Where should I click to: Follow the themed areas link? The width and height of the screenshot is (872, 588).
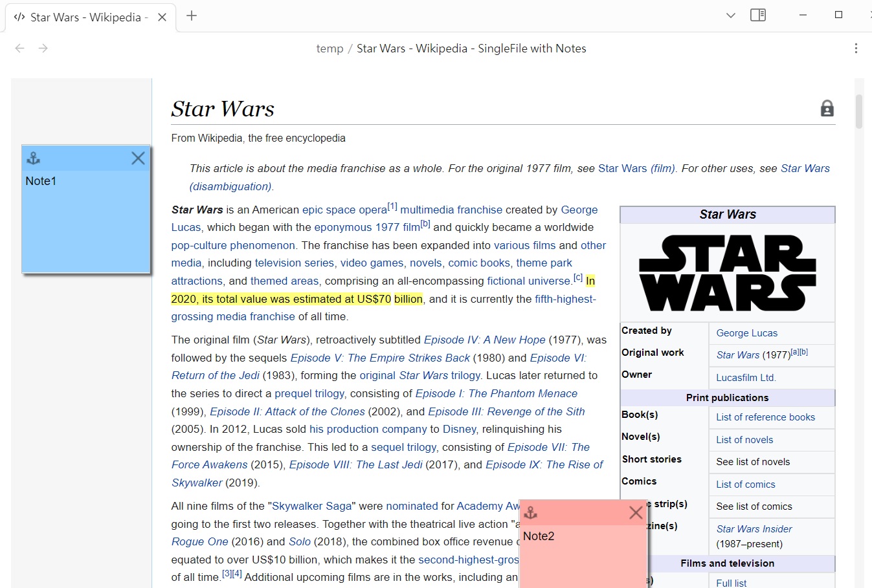click(284, 281)
